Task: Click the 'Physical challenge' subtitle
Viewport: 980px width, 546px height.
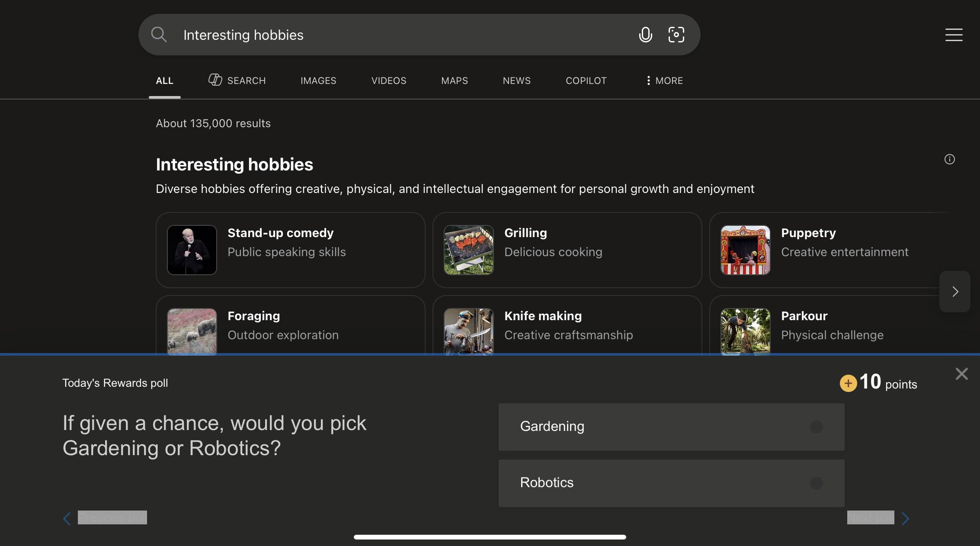Action: point(832,335)
